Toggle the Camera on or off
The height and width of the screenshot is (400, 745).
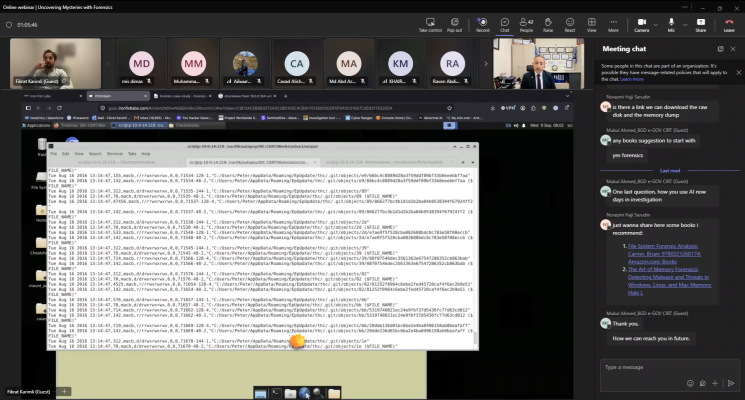point(641,25)
